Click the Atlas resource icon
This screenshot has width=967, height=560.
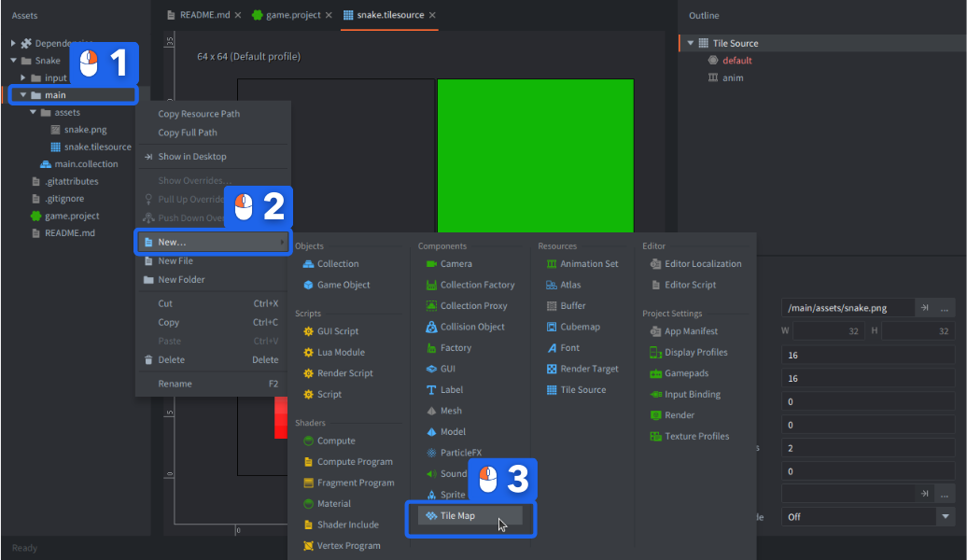pos(552,285)
